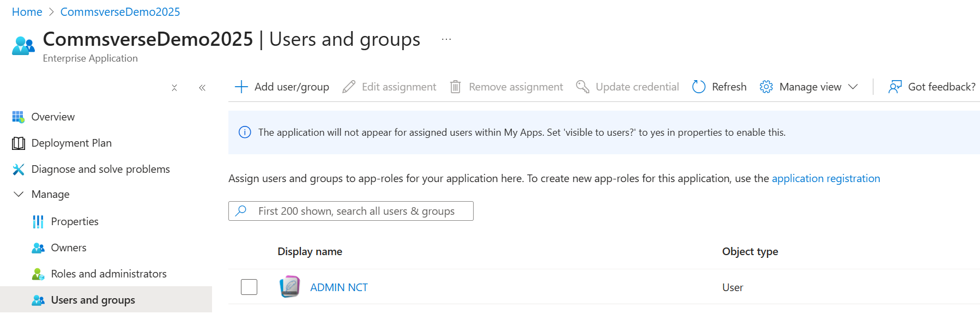Screen dimensions: 980x314
Task: Open Overview in the sidebar
Action: pos(53,117)
